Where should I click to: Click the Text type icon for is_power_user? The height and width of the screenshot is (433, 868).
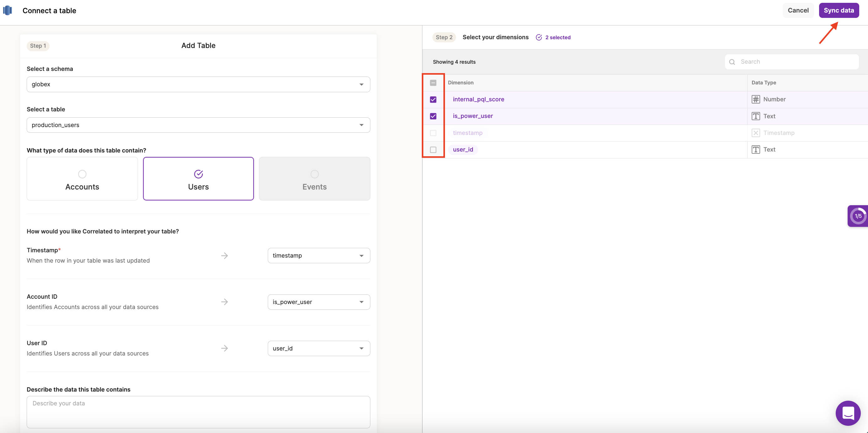[x=755, y=116]
